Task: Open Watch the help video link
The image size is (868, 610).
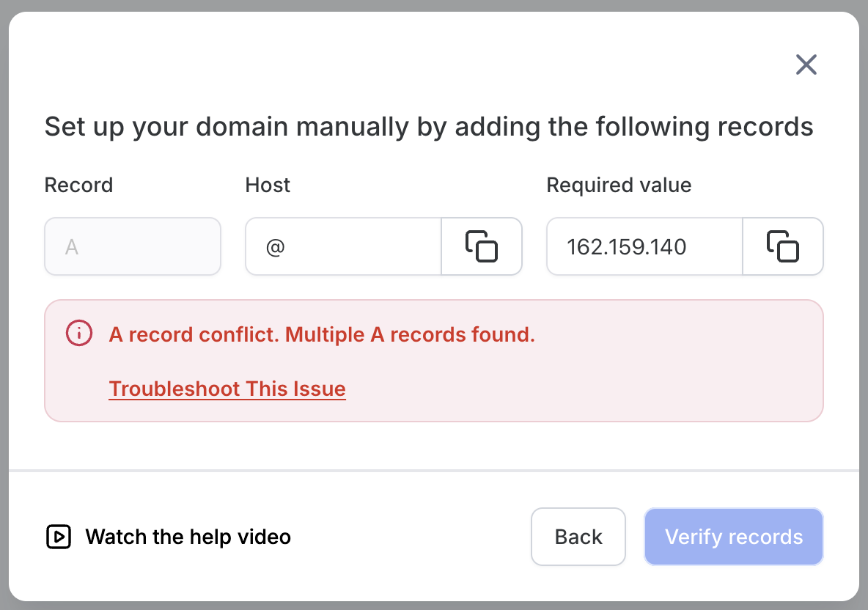Action: pyautogui.click(x=188, y=537)
